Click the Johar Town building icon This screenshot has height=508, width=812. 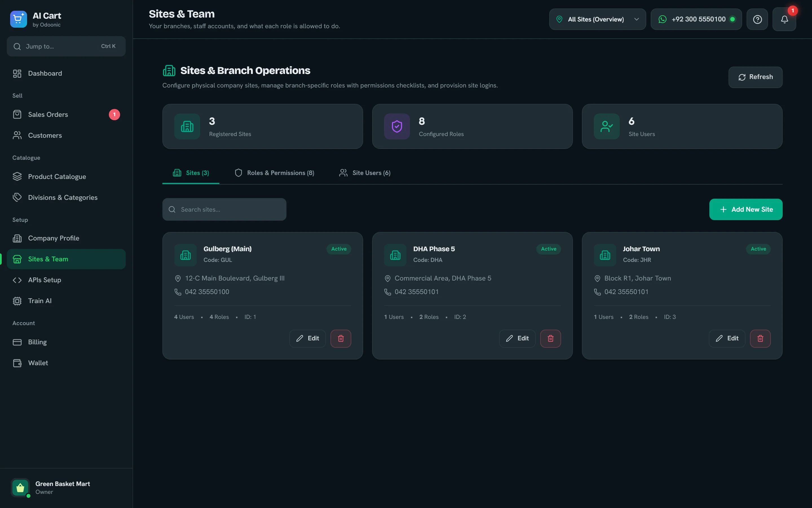(605, 255)
